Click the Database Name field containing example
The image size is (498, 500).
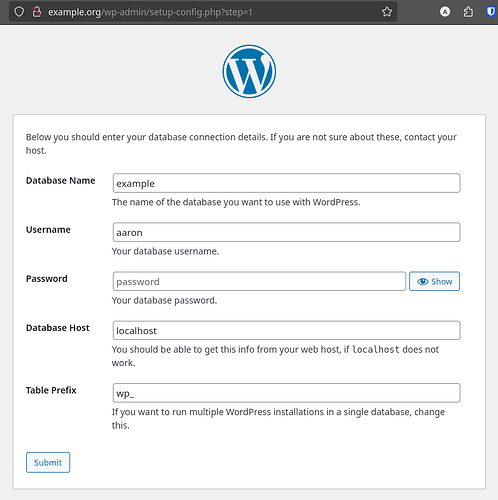coord(286,183)
